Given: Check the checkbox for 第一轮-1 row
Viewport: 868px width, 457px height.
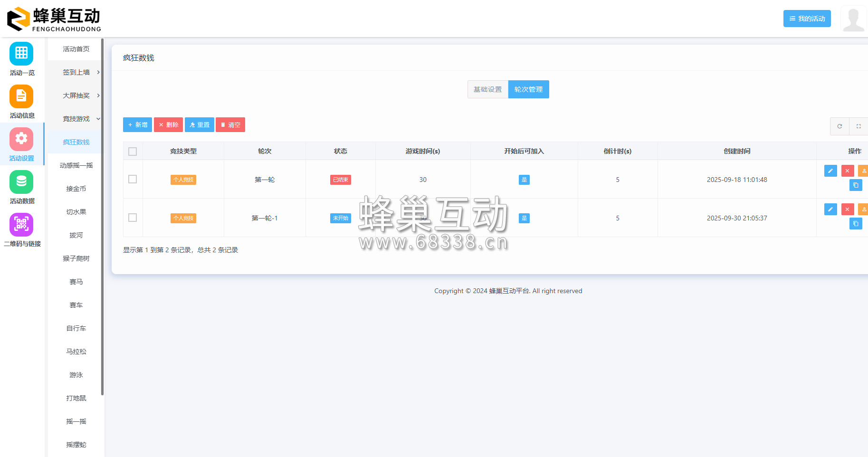Looking at the screenshot, I should 133,218.
